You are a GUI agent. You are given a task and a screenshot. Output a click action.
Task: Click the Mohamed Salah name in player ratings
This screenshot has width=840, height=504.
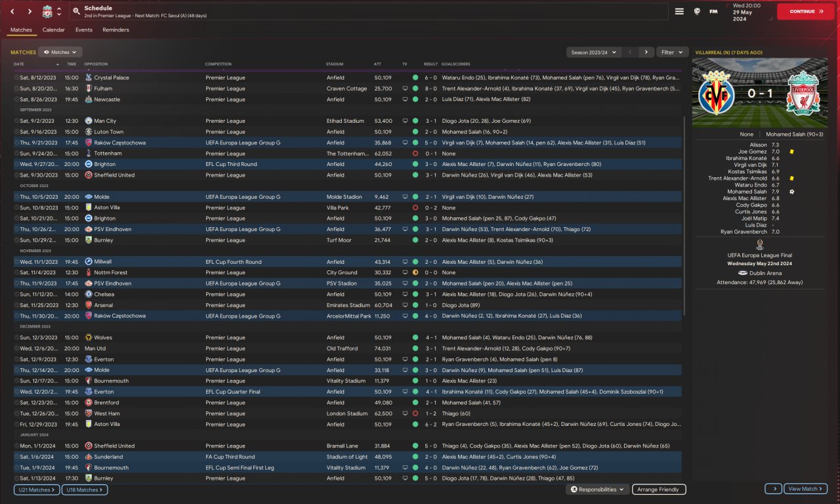(x=747, y=192)
